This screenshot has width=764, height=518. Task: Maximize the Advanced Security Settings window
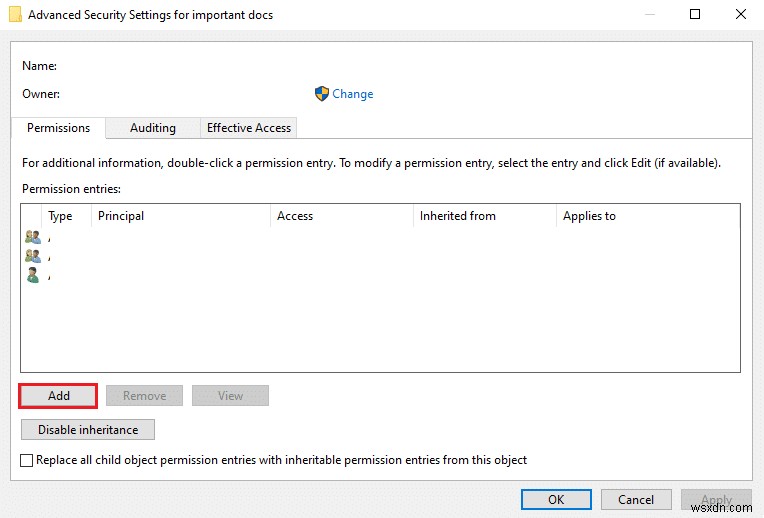(x=695, y=15)
